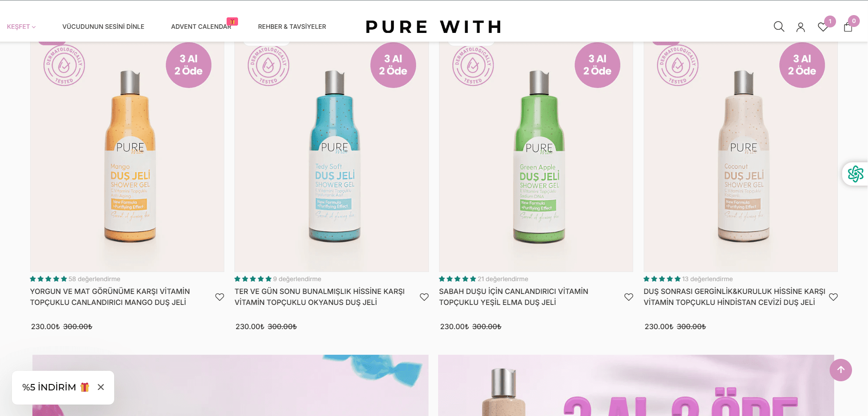Open the wishlist heart in header
Viewport: 868px width, 416px height.
tap(823, 27)
